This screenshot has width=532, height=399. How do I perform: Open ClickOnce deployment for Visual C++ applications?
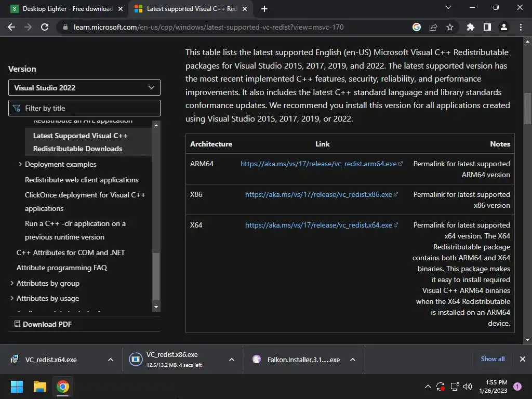pyautogui.click(x=85, y=202)
